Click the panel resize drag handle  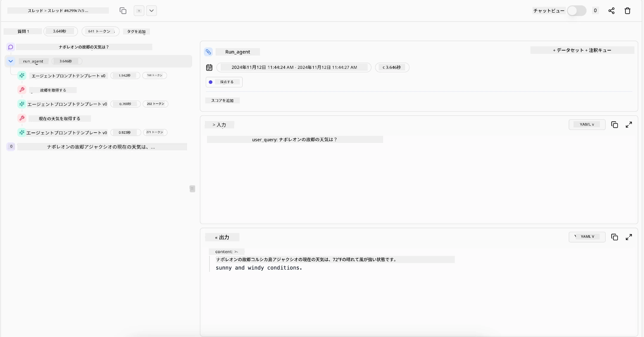[x=192, y=189]
